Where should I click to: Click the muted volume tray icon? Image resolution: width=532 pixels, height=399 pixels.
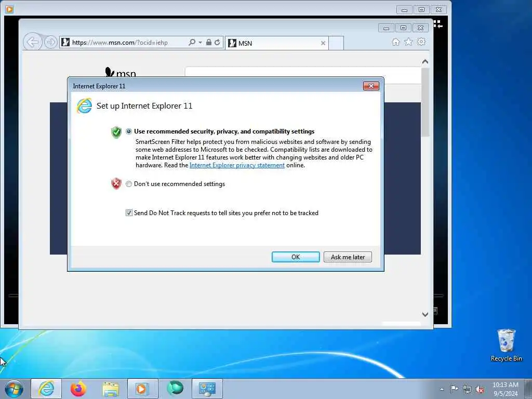tap(480, 390)
